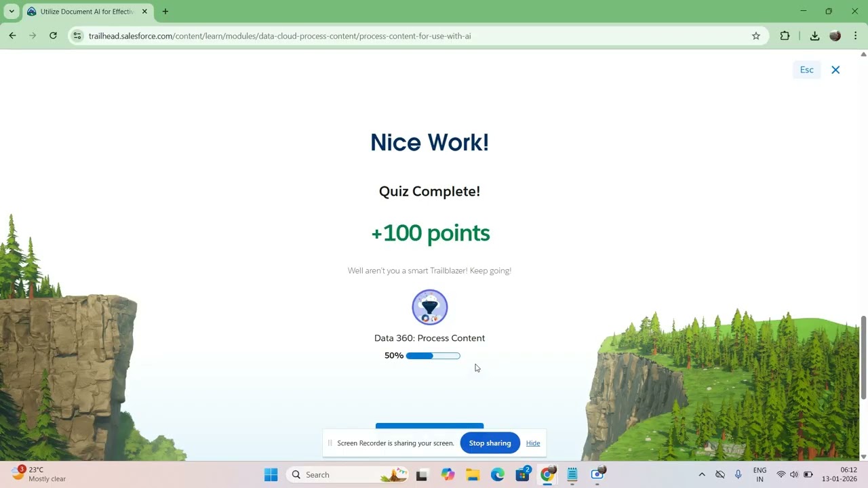The width and height of the screenshot is (868, 488).
Task: Open the Windows Start menu
Action: (271, 474)
